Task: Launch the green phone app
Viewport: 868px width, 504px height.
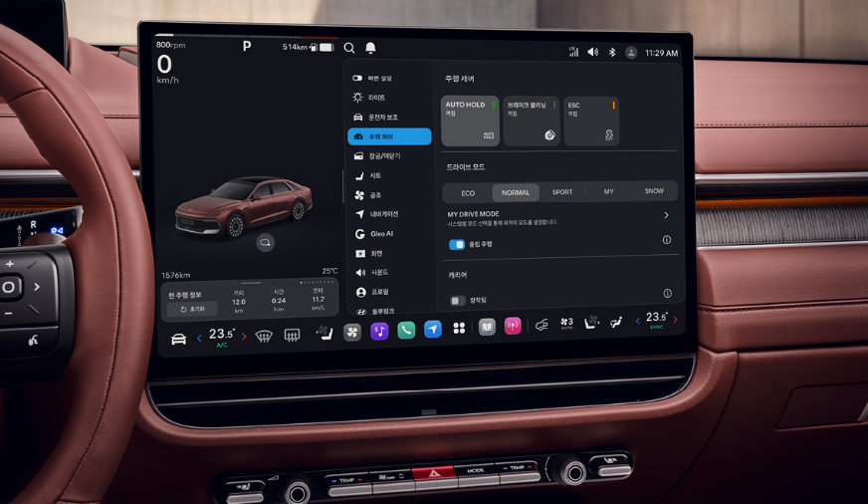Action: coord(406,330)
